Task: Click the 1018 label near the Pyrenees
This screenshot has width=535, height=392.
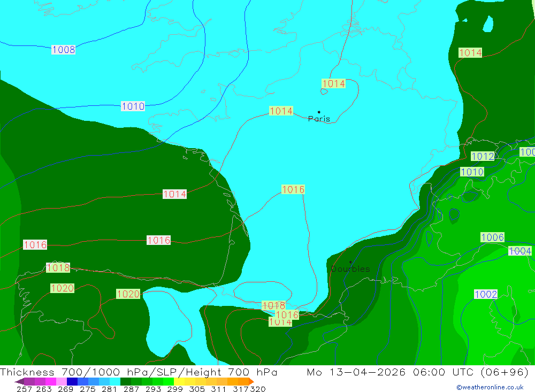Action: 273,305
